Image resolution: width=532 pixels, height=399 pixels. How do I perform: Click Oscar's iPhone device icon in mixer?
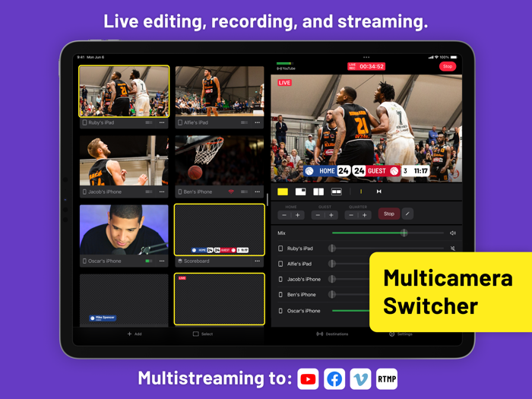(x=280, y=311)
